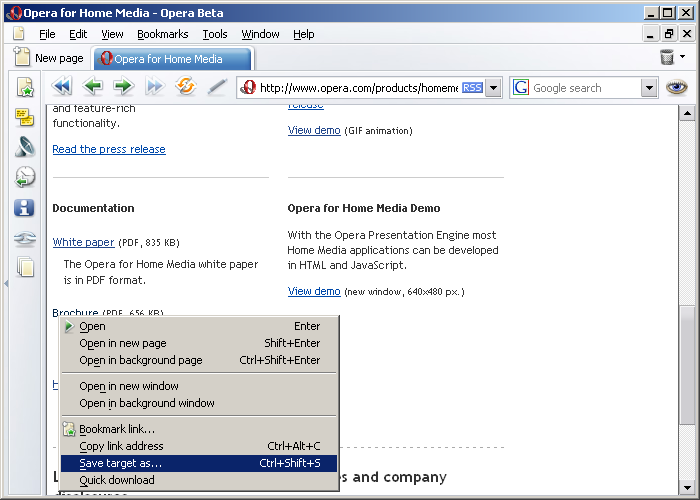Click the New page button

50,59
